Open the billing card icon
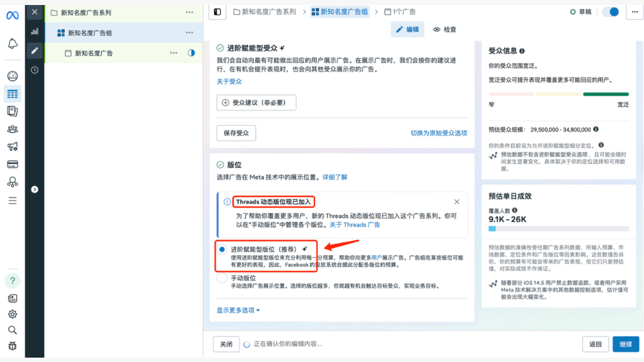 coord(13,164)
